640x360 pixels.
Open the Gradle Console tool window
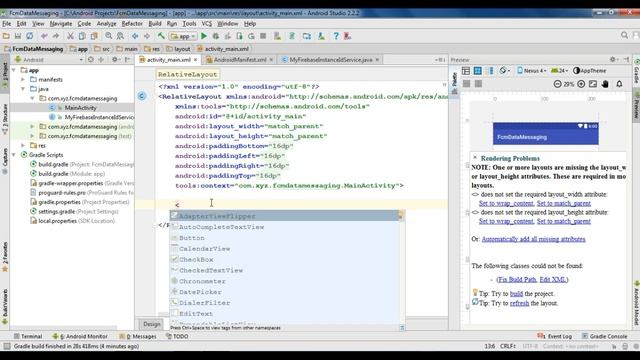click(x=604, y=336)
